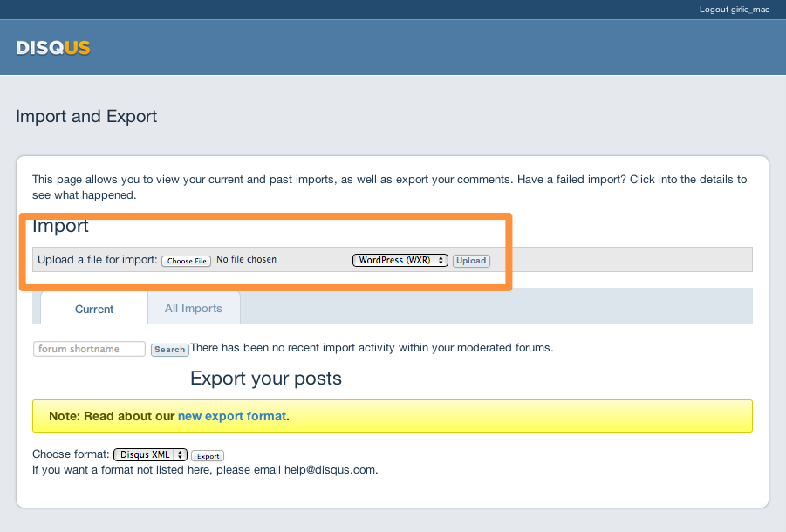Click the Upload button

[471, 261]
